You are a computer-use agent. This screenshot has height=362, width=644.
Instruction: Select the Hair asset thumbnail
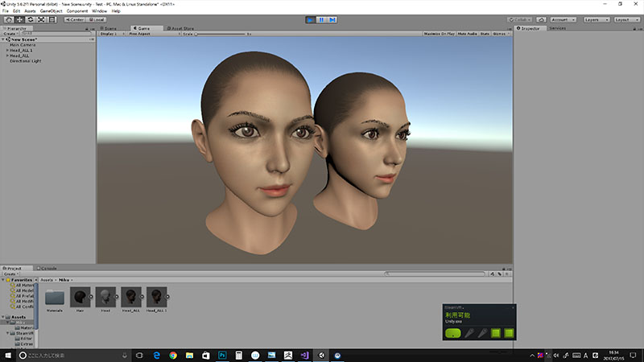pos(80,297)
